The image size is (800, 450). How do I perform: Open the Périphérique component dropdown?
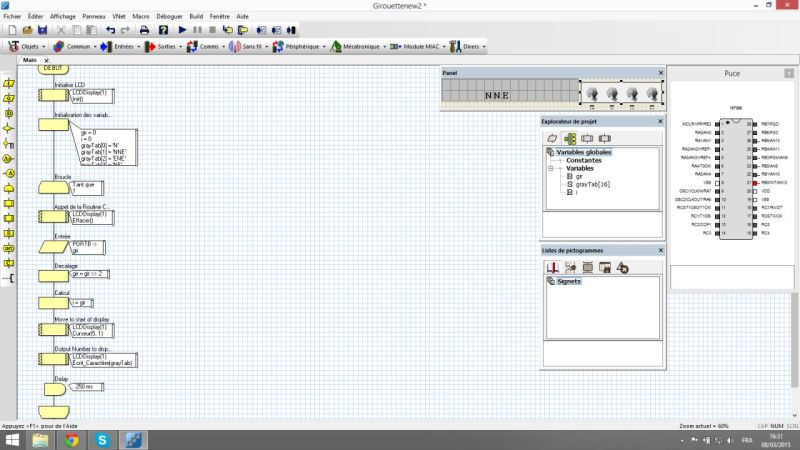[299, 46]
